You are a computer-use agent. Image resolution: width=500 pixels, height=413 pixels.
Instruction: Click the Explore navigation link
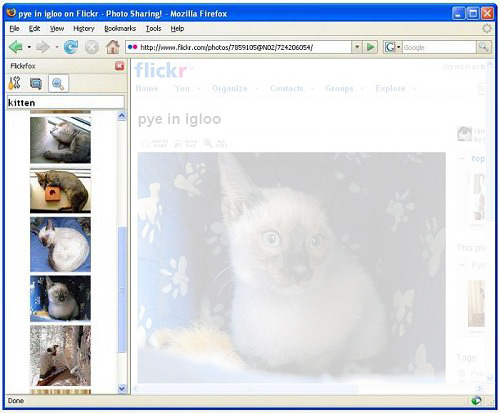[390, 88]
